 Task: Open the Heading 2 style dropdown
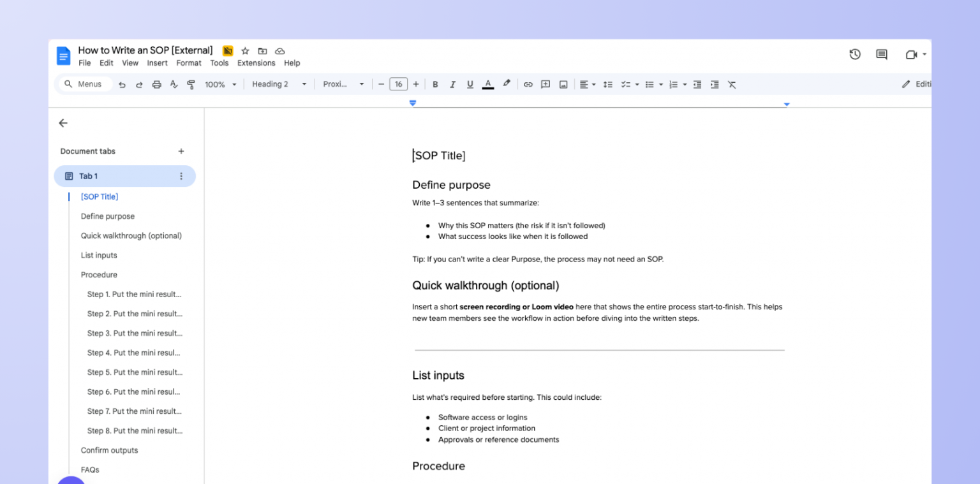click(x=279, y=84)
